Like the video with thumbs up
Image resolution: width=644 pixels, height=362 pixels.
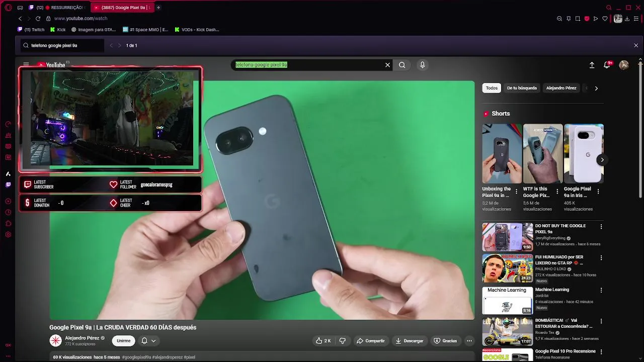pyautogui.click(x=323, y=341)
